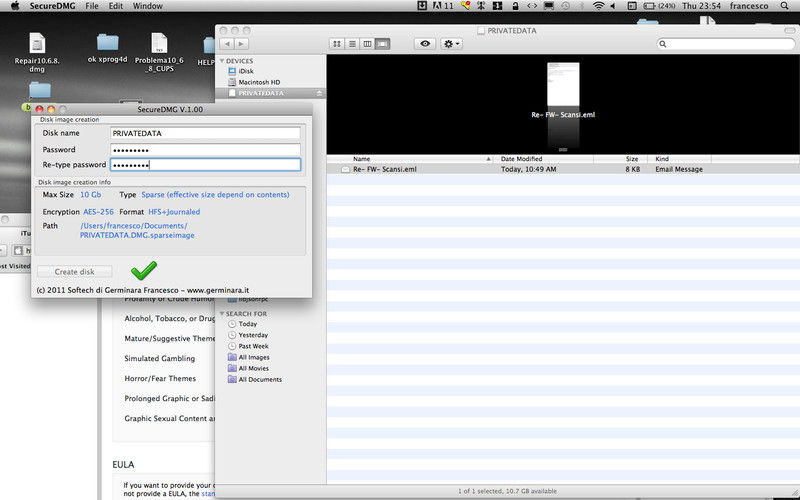Image resolution: width=800 pixels, height=500 pixels.
Task: Collapse the DEVICES sidebar section
Action: pyautogui.click(x=222, y=61)
